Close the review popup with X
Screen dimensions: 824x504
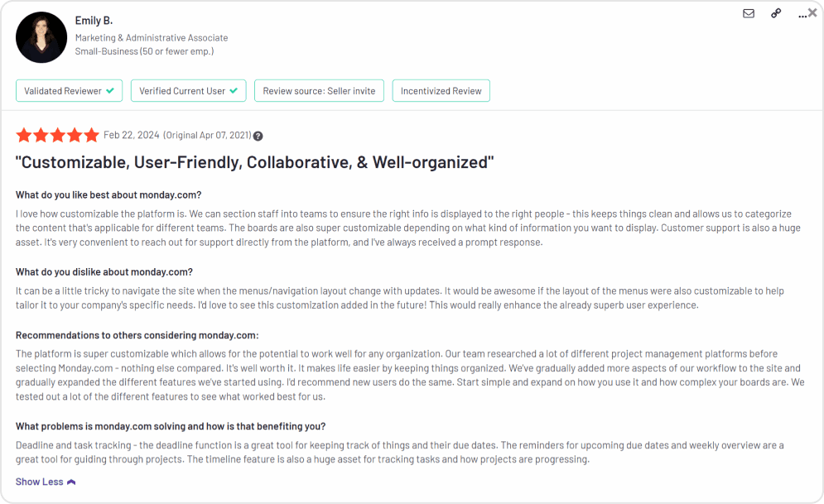[x=812, y=12]
